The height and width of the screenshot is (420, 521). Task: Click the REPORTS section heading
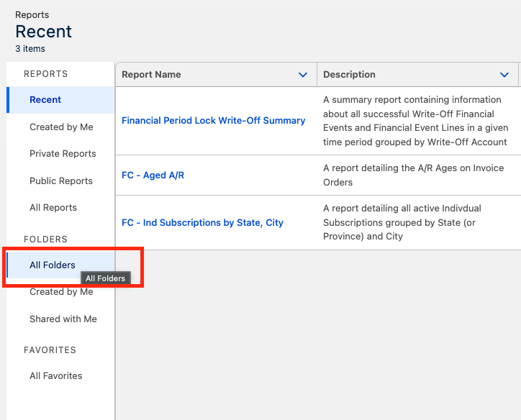46,73
